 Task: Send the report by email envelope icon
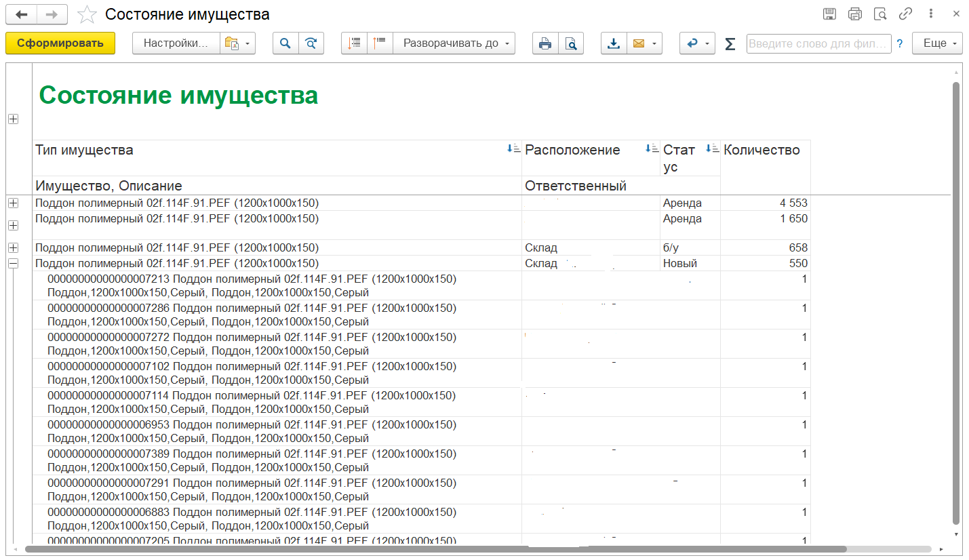639,43
